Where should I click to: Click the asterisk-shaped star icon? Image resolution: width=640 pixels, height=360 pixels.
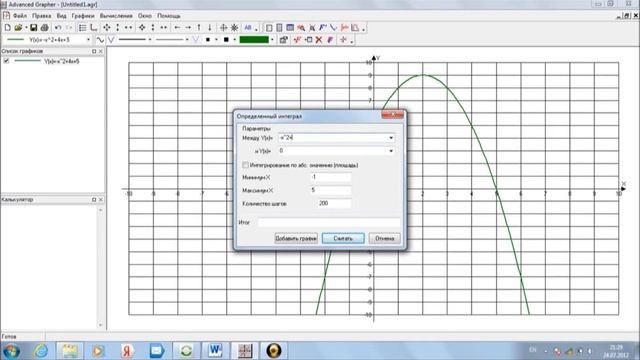235,28
